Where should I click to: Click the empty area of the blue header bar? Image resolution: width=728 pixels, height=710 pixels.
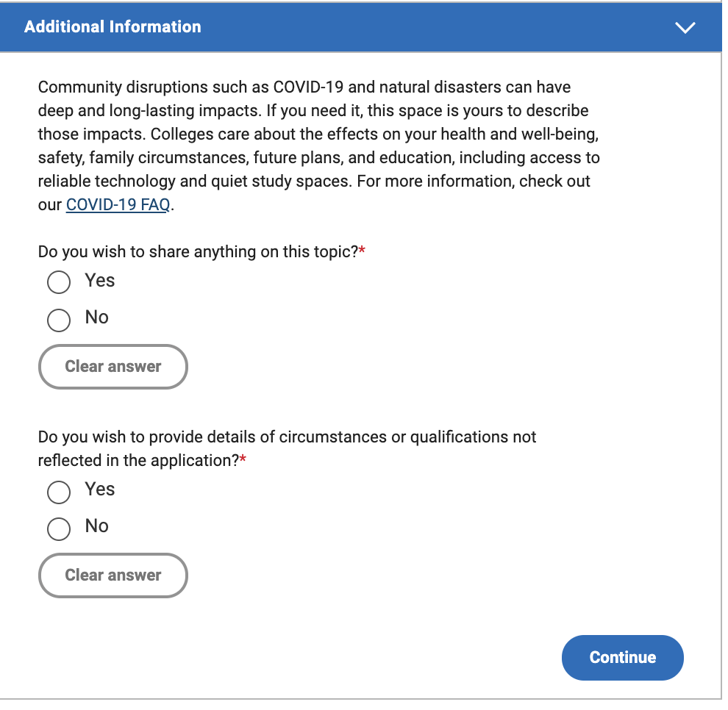(436, 27)
